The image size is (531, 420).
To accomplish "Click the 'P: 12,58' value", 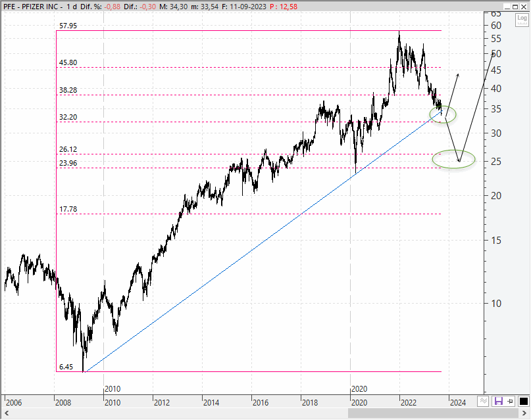I will [284, 7].
